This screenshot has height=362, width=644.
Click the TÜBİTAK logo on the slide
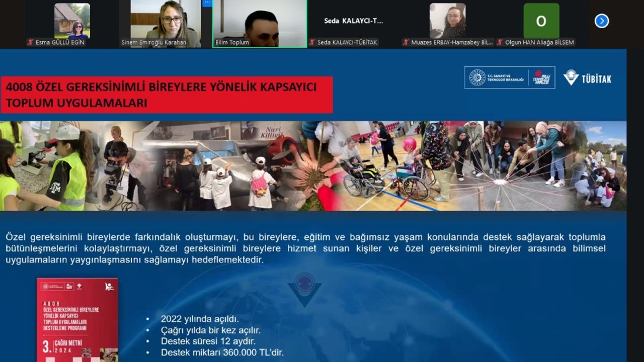(x=587, y=78)
